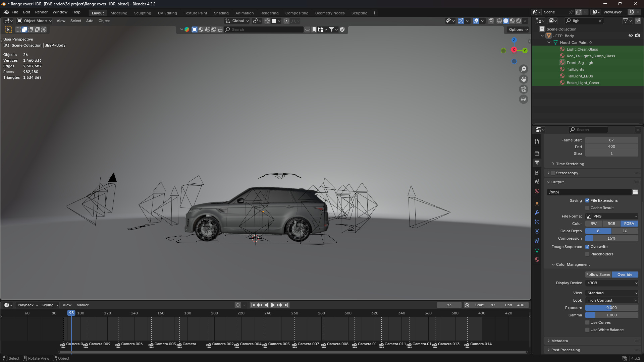Enable Cache Result checkbox
The width and height of the screenshot is (644, 362).
pos(587,208)
